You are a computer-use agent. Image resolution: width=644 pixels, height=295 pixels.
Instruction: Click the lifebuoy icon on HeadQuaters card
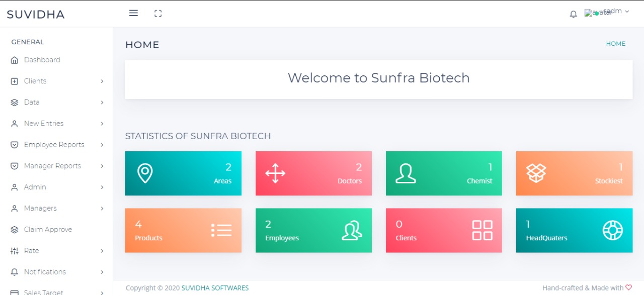[612, 231]
